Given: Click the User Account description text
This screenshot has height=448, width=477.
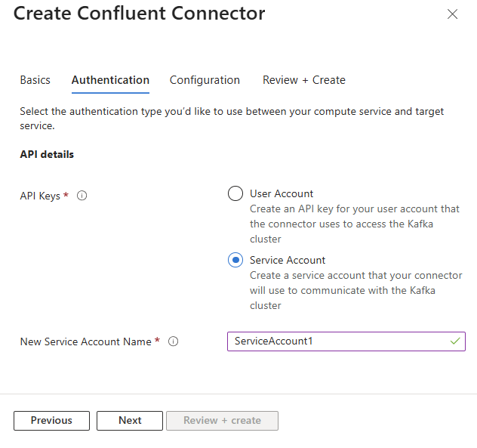Looking at the screenshot, I should click(355, 222).
